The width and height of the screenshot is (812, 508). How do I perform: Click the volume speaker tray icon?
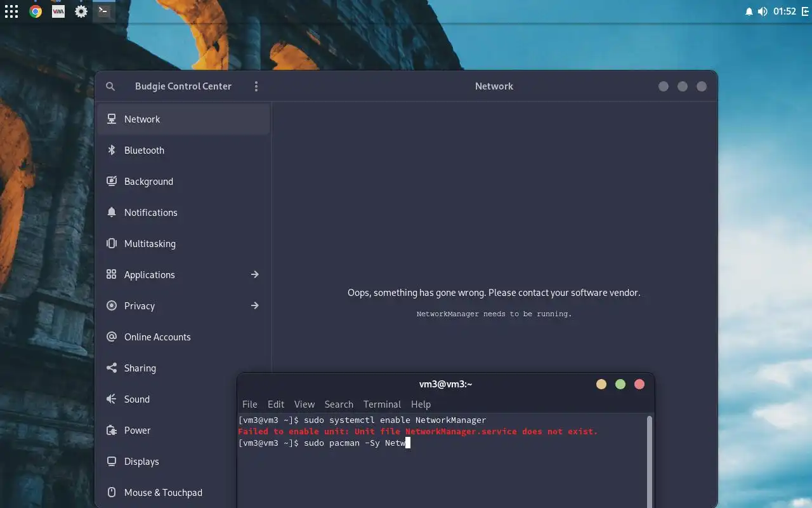tap(763, 11)
